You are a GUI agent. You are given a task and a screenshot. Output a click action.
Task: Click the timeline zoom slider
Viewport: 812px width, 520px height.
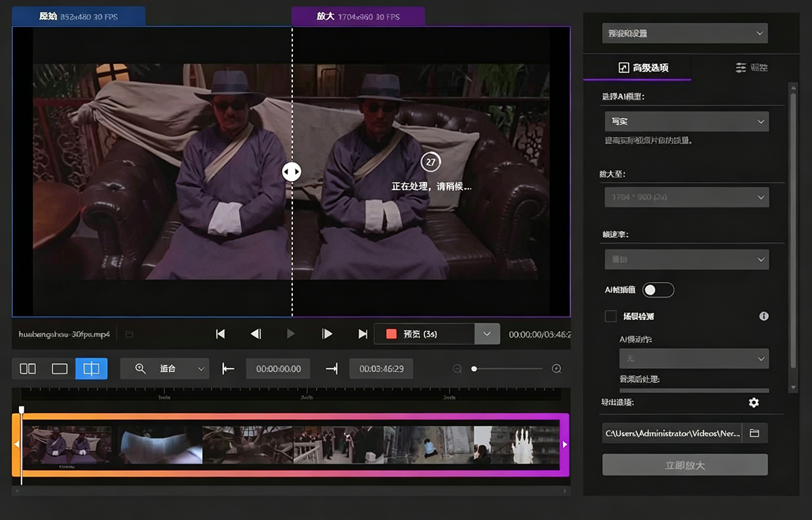tap(507, 369)
